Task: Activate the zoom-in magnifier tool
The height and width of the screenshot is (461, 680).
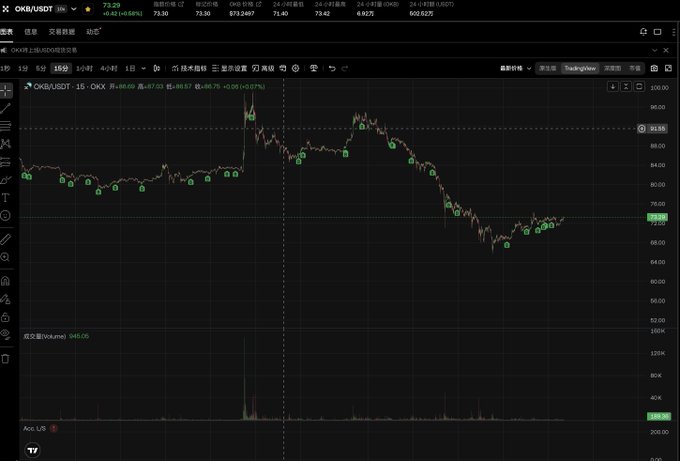Action: pos(6,257)
